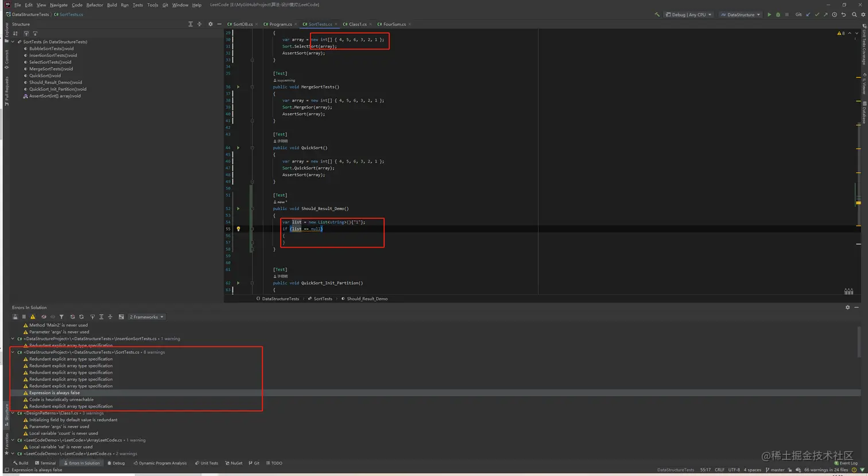Open the Tests menu
This screenshot has height=476, width=868.
(x=138, y=5)
